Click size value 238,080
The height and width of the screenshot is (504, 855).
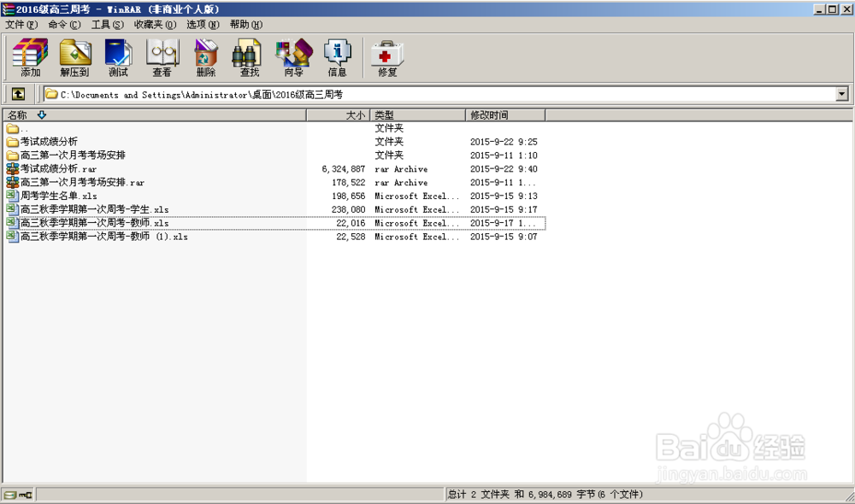(349, 209)
